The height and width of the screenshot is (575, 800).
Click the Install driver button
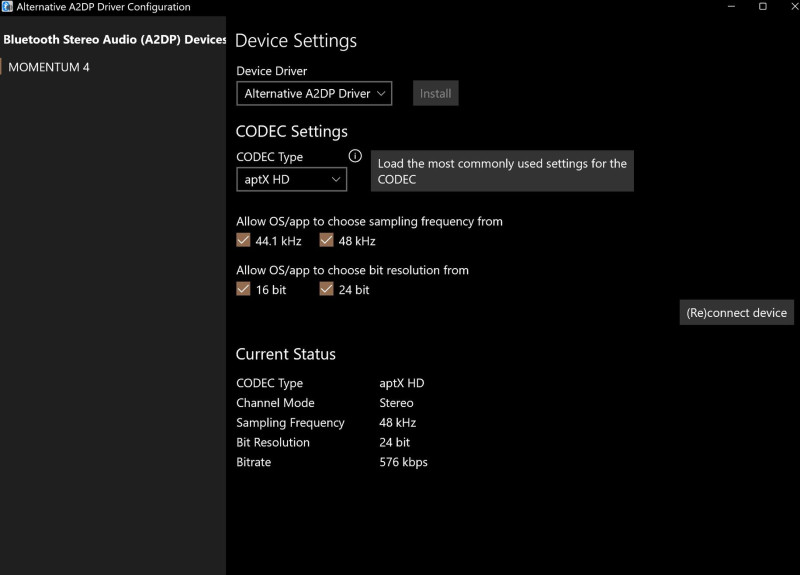pyautogui.click(x=435, y=93)
